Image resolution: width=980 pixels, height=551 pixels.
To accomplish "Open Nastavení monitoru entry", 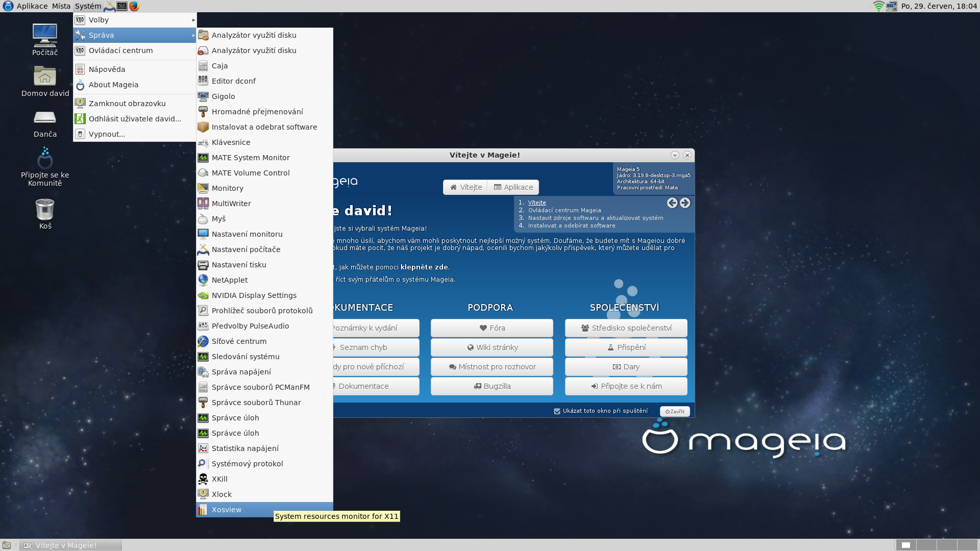I will click(x=264, y=234).
